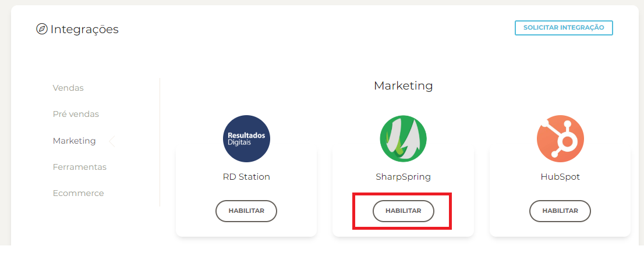Click the Resultados Digitais round logo

point(246,138)
